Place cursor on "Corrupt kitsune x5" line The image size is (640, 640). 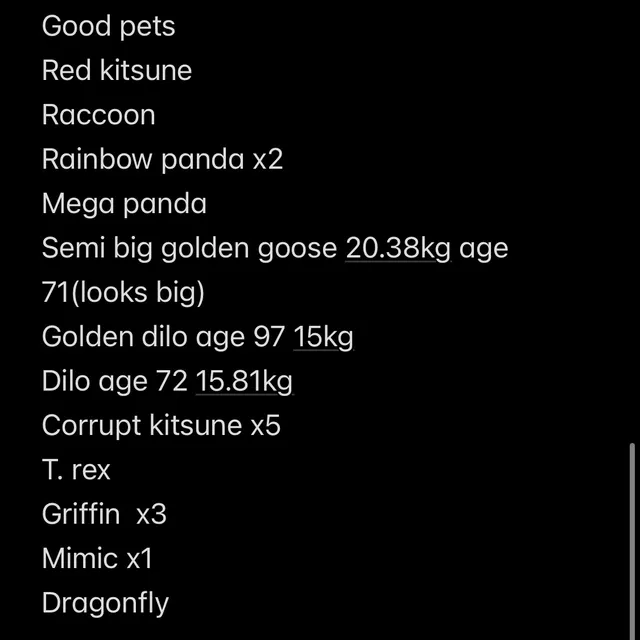coord(161,426)
